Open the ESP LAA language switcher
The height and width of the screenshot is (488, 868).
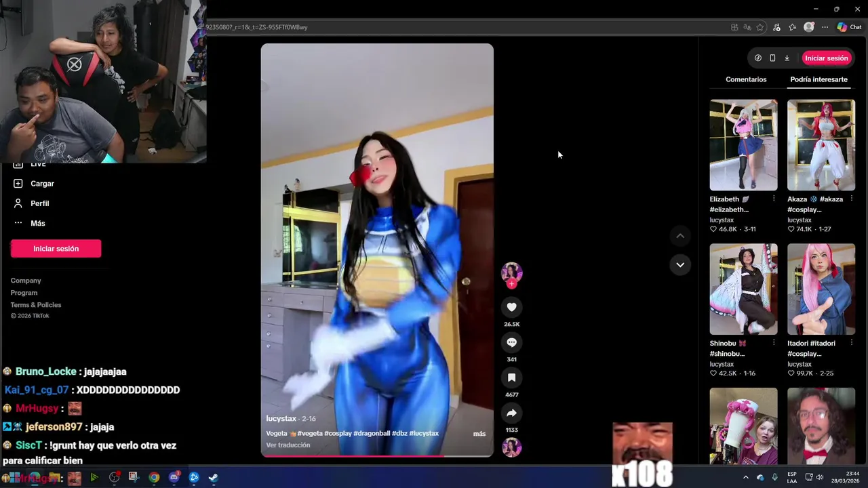click(x=792, y=477)
